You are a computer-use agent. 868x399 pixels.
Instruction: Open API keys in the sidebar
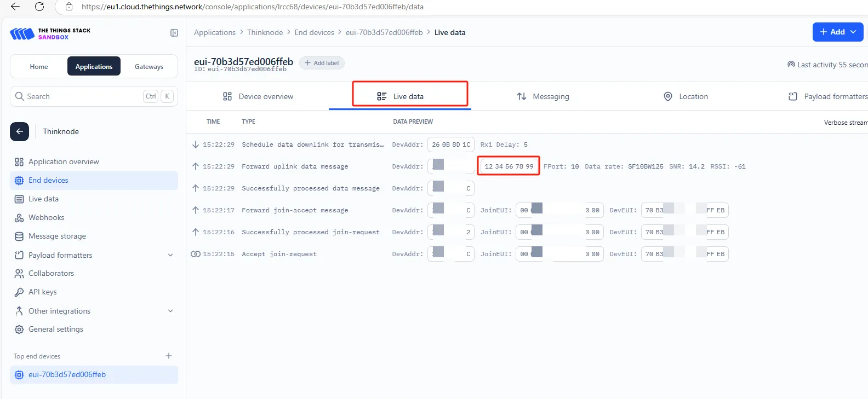(x=42, y=292)
